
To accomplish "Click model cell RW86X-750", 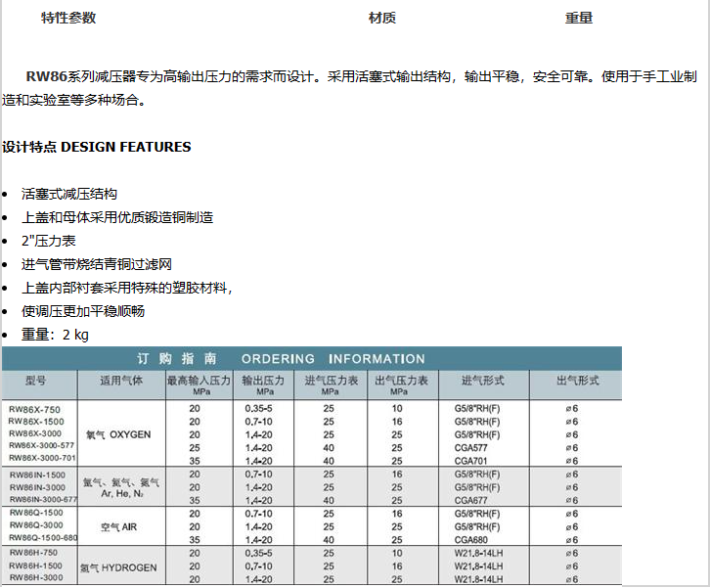I will coord(34,410).
